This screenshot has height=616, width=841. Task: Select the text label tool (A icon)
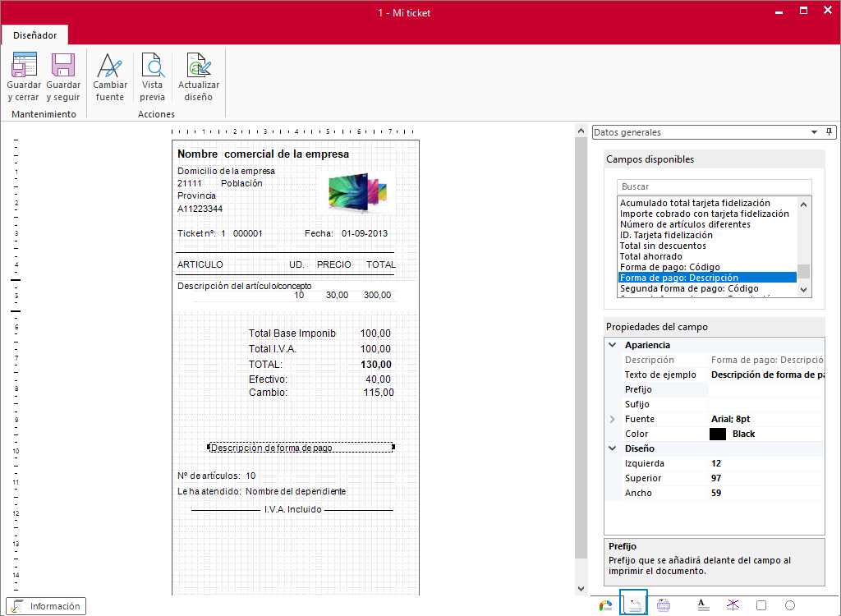click(703, 606)
